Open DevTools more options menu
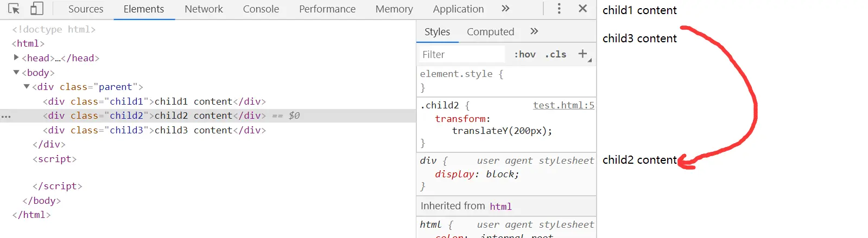Image resolution: width=868 pixels, height=238 pixels. [x=559, y=9]
